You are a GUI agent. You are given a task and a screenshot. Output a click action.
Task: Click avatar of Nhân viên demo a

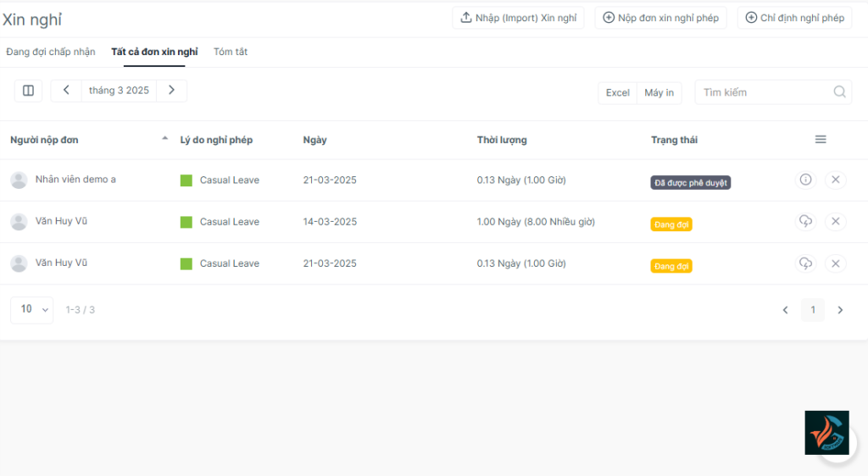19,180
